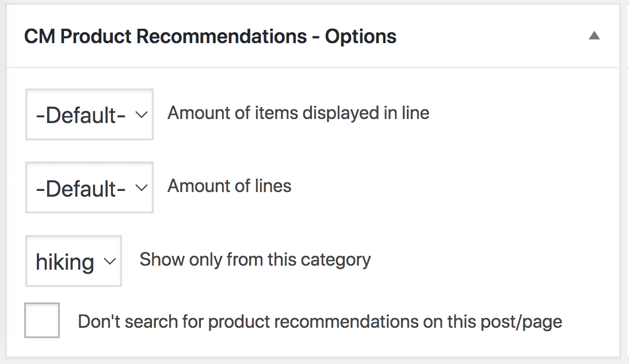The height and width of the screenshot is (364, 629).
Task: Click the "Amount of lines" label text
Action: (x=229, y=186)
